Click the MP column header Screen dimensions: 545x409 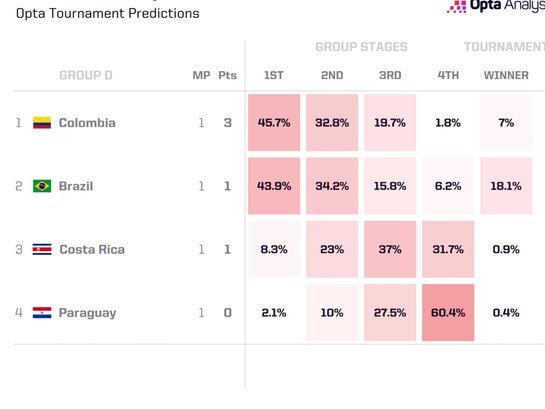point(201,75)
